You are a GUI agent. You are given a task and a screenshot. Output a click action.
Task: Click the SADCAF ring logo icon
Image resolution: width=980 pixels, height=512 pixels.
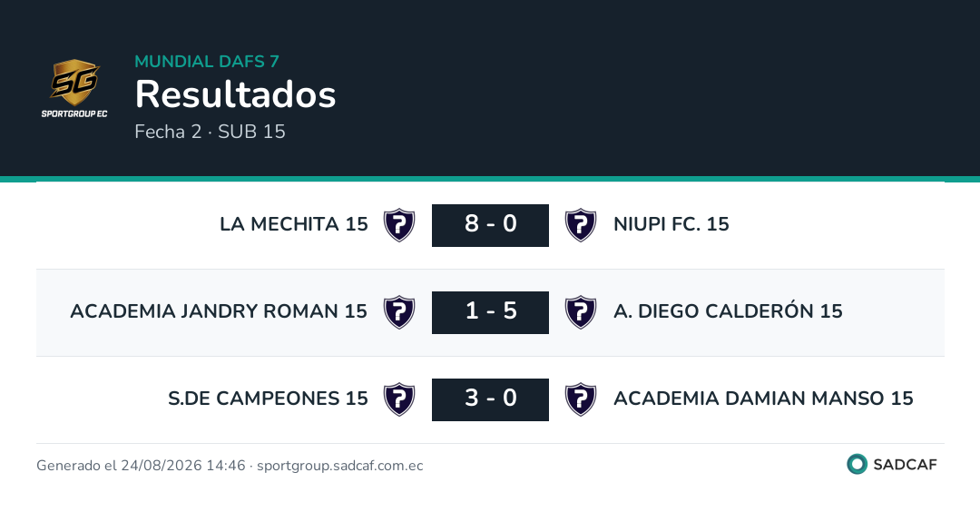point(857,464)
